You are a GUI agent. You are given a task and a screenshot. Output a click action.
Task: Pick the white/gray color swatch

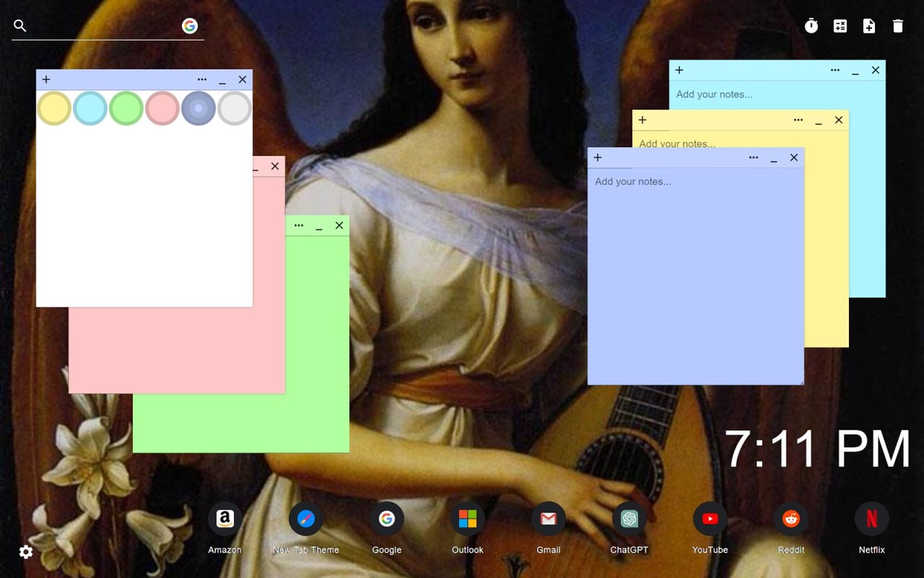pos(235,108)
